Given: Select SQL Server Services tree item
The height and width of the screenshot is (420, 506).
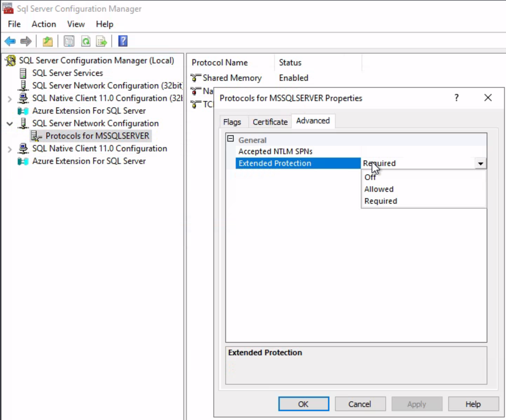Looking at the screenshot, I should (x=68, y=73).
